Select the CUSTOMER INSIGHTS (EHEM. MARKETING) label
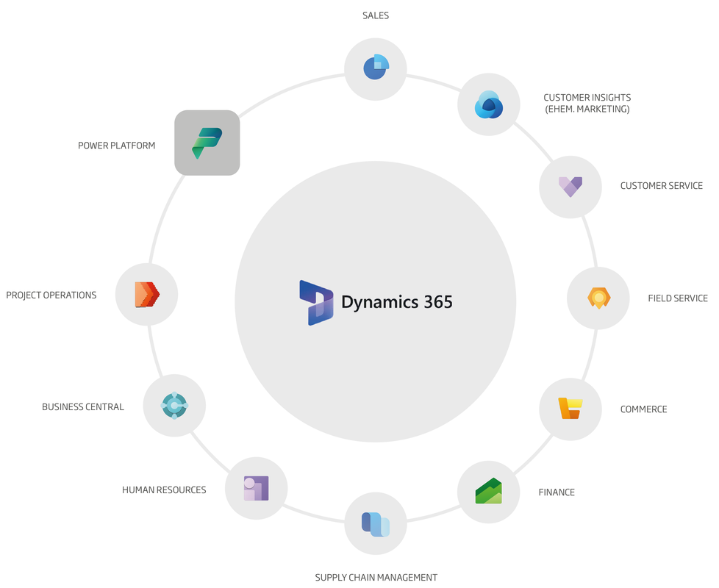 point(587,103)
